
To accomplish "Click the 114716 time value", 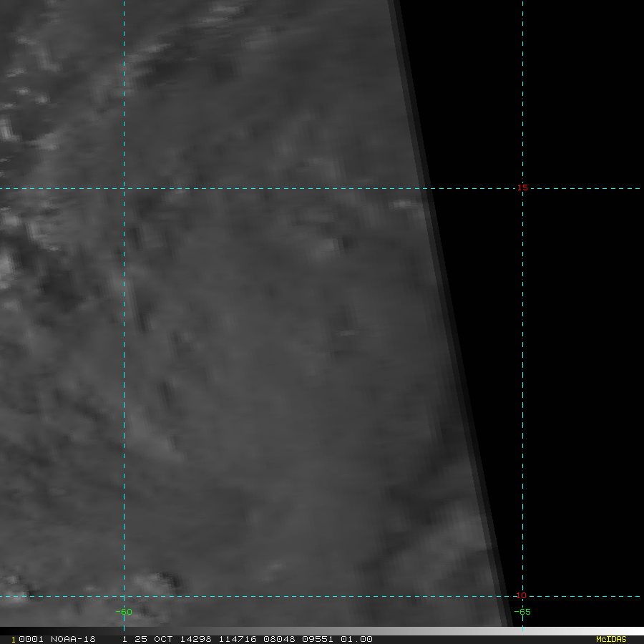I will pyautogui.click(x=238, y=639).
